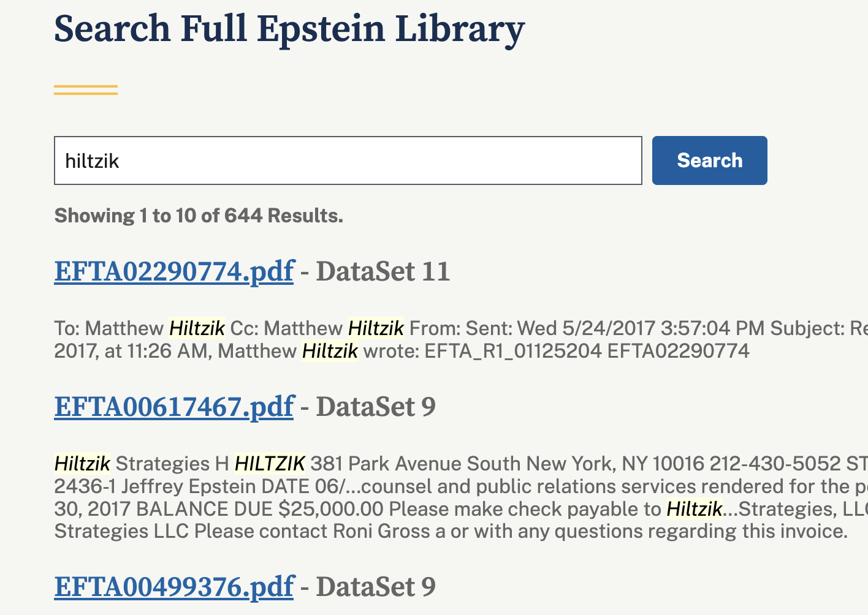The image size is (868, 615).
Task: Click the yellow divider under the heading
Action: tap(86, 90)
